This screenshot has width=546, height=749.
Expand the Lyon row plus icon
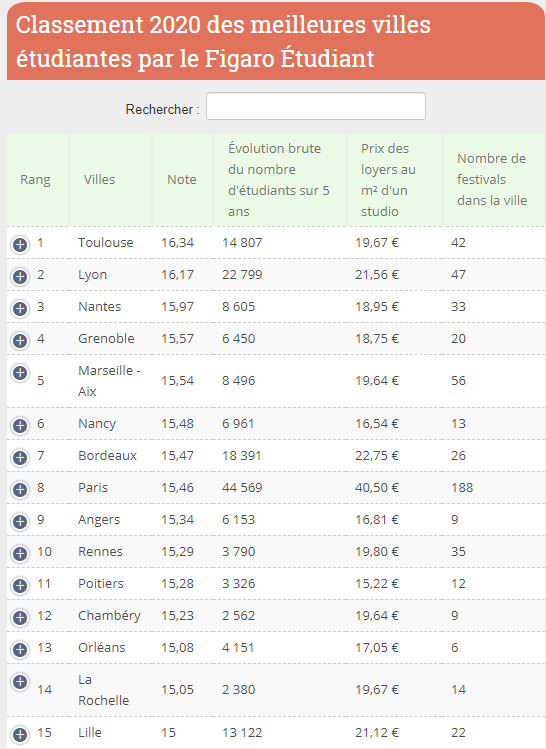pos(20,277)
